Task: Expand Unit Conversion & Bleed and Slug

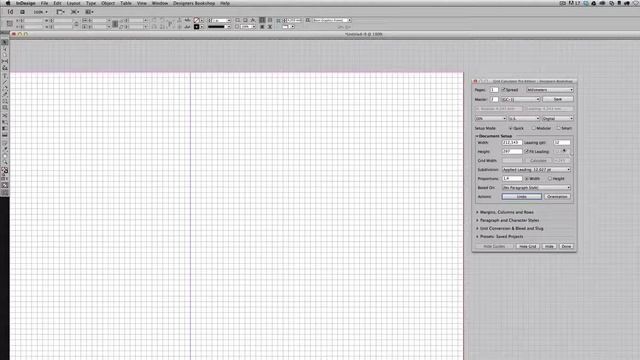Action: pyautogui.click(x=477, y=229)
